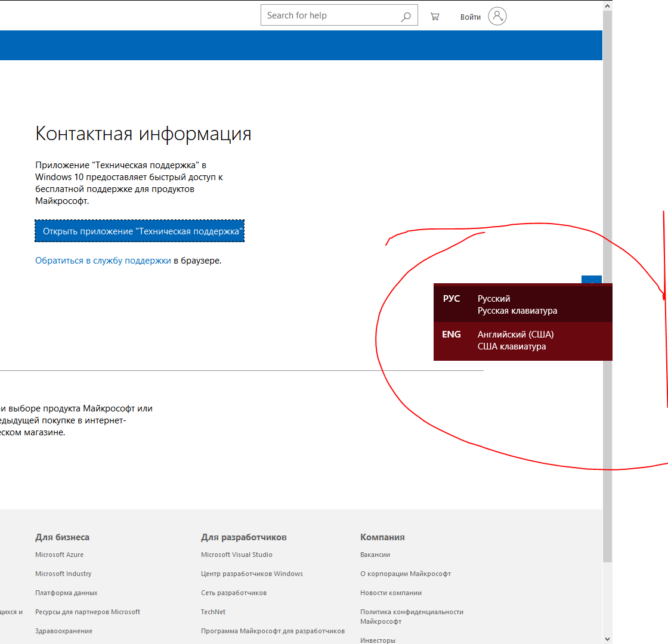Click the vertical scrollbar thumb

(608, 286)
